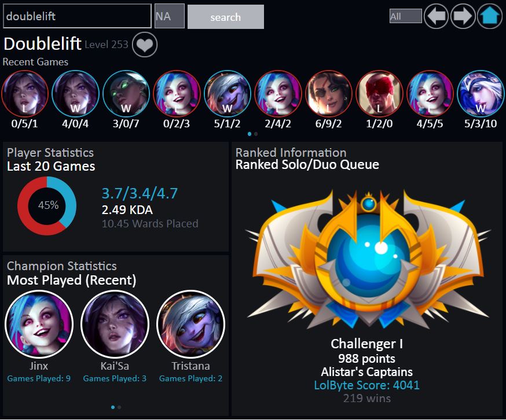The height and width of the screenshot is (420, 506).
Task: Click the search button
Action: 226,17
